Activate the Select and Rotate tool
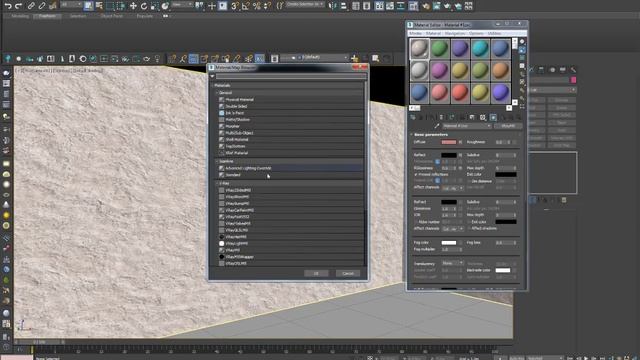Screen dimensions: 640x360 point(144,6)
